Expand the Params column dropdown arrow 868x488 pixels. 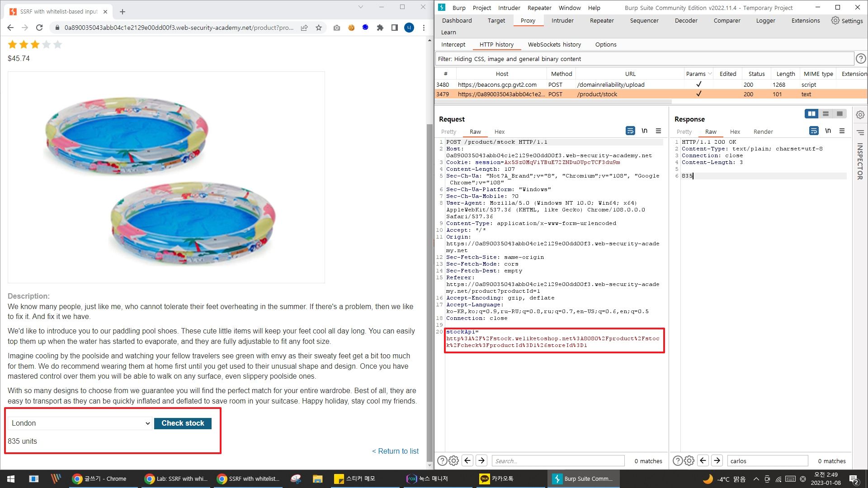(x=710, y=74)
